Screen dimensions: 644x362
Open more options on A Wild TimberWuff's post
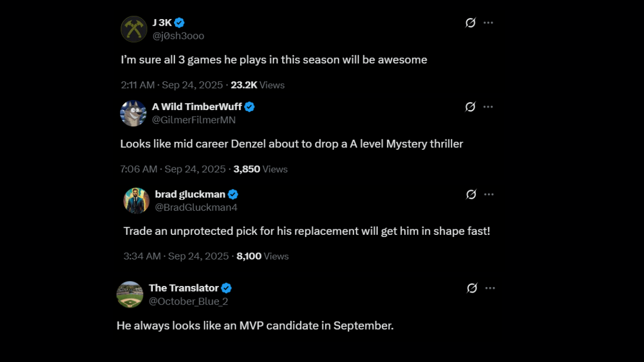click(x=488, y=107)
